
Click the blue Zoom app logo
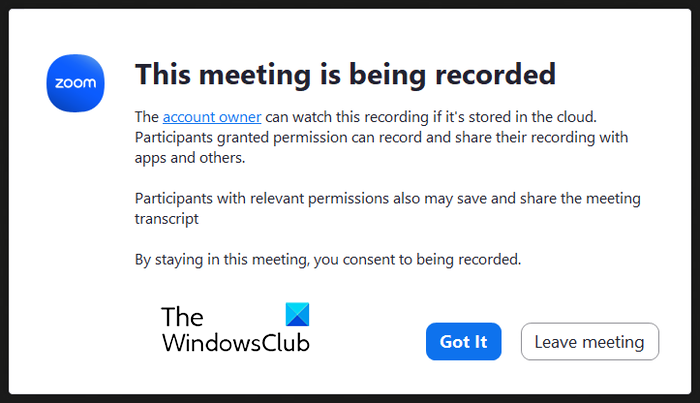pos(76,81)
